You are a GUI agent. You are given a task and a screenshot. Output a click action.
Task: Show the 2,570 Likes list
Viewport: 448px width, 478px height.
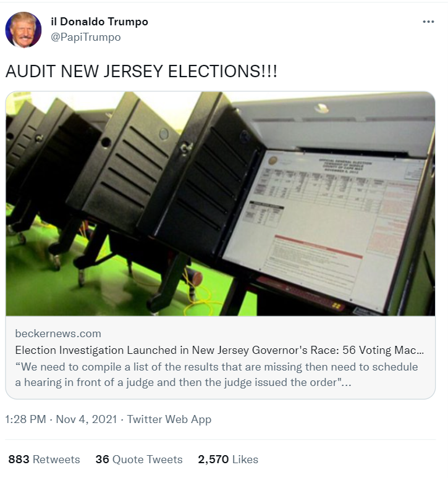[x=228, y=459]
